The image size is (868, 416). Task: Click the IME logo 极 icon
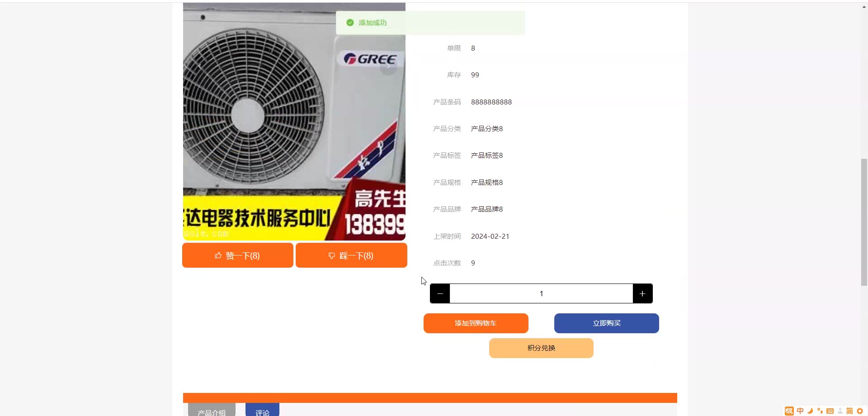point(789,411)
